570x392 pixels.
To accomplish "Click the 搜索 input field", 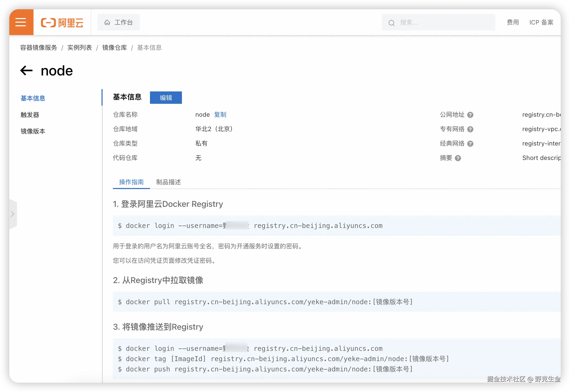I will [x=443, y=23].
